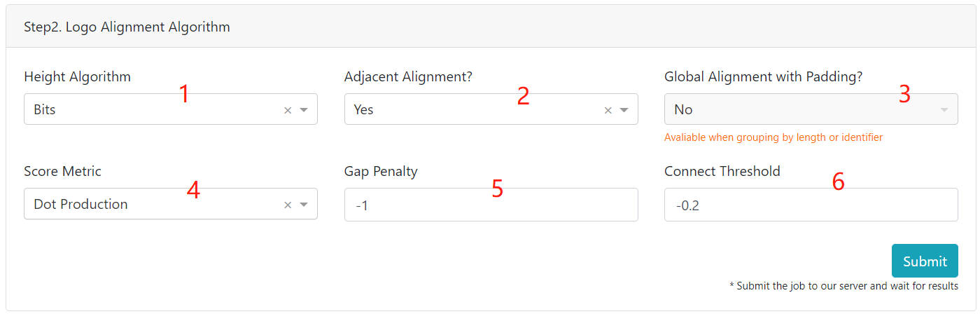This screenshot has width=980, height=314.
Task: Expand the Height Algorithm dropdown arrow
Action: 304,110
